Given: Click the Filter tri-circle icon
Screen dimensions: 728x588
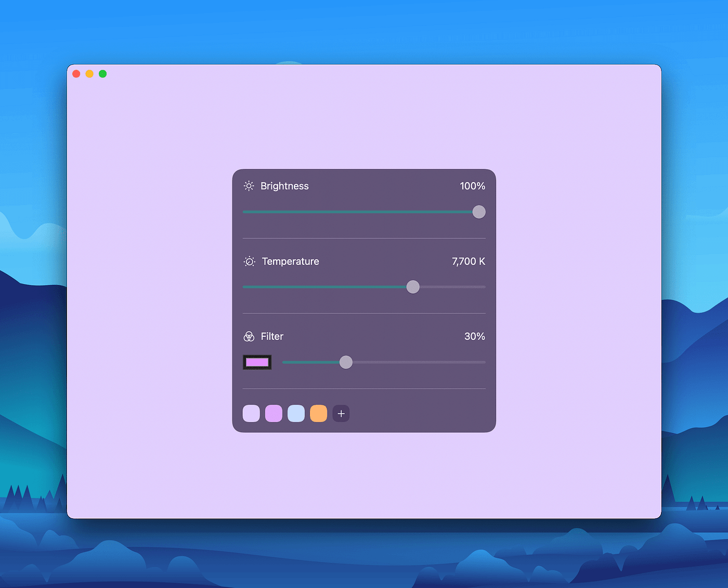Looking at the screenshot, I should (x=249, y=336).
